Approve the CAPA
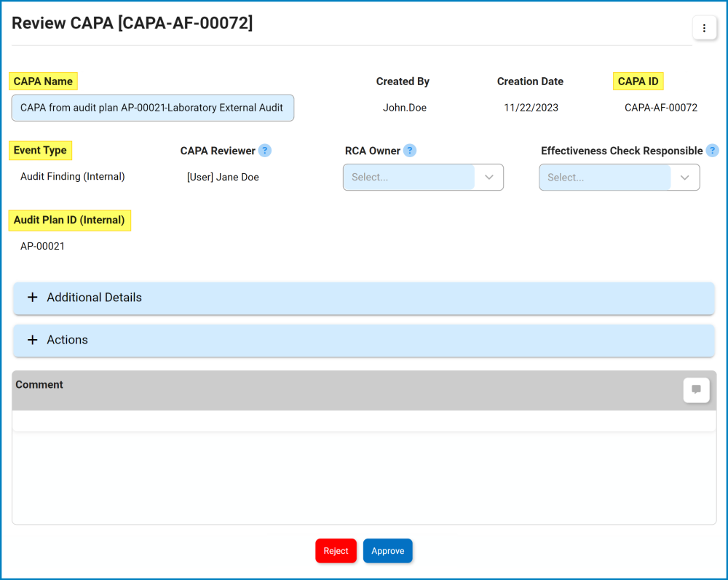 (x=387, y=551)
